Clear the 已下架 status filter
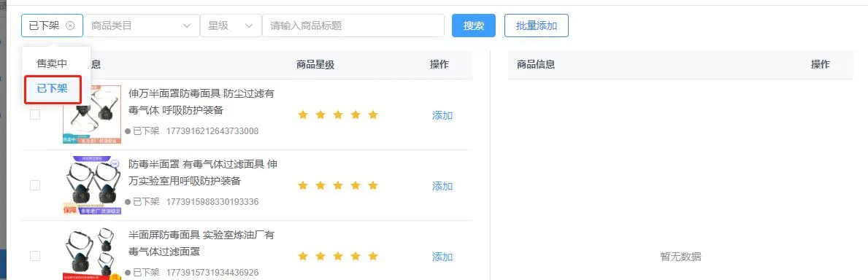This screenshot has width=868, height=280. [70, 26]
